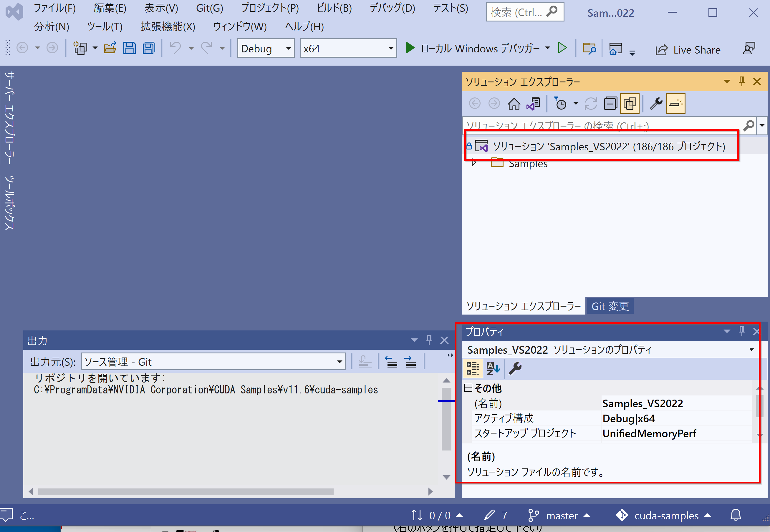The image size is (770, 532).
Task: Click the Solution Explorer search field
Action: click(x=603, y=125)
